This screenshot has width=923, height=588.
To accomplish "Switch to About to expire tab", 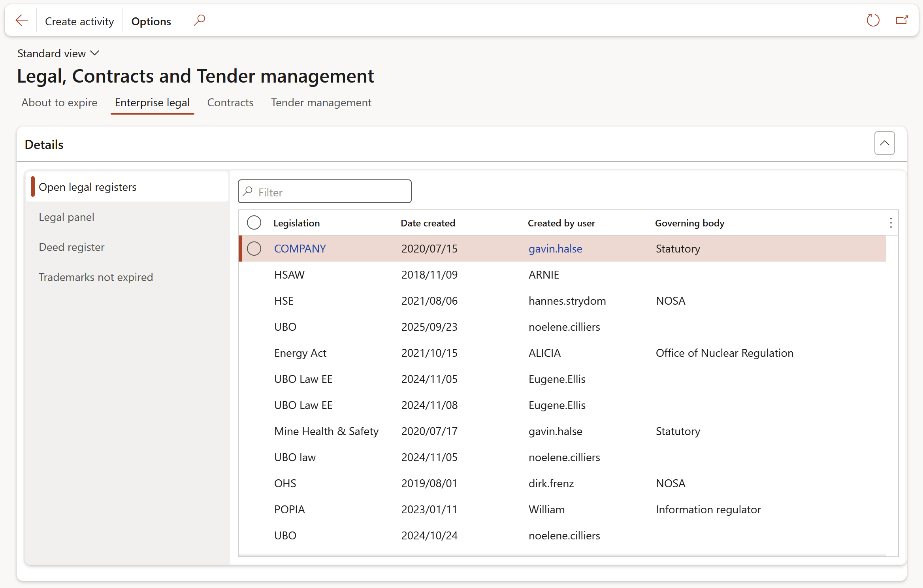I will (x=59, y=103).
